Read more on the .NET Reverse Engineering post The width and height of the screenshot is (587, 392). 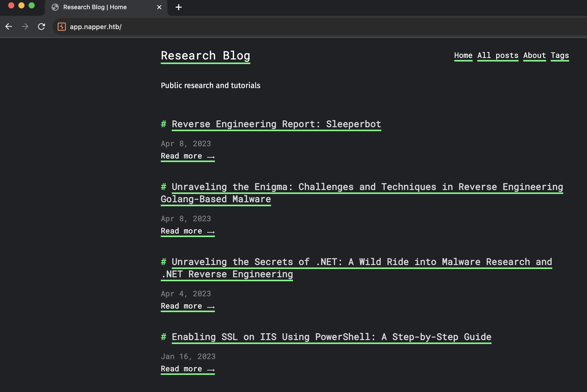(188, 306)
